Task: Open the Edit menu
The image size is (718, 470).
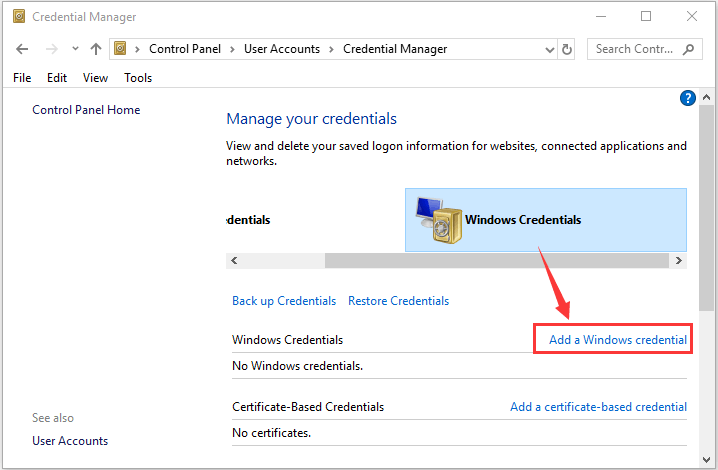Action: click(57, 78)
